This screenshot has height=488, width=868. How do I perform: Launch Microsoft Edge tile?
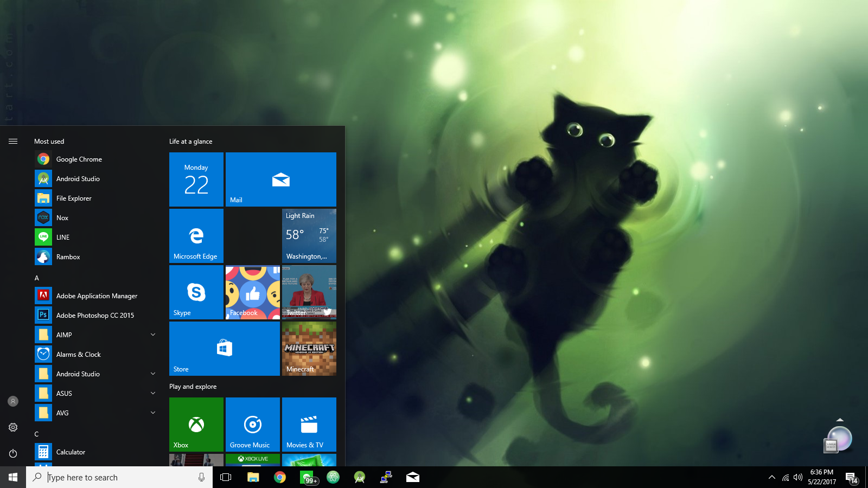coord(196,236)
